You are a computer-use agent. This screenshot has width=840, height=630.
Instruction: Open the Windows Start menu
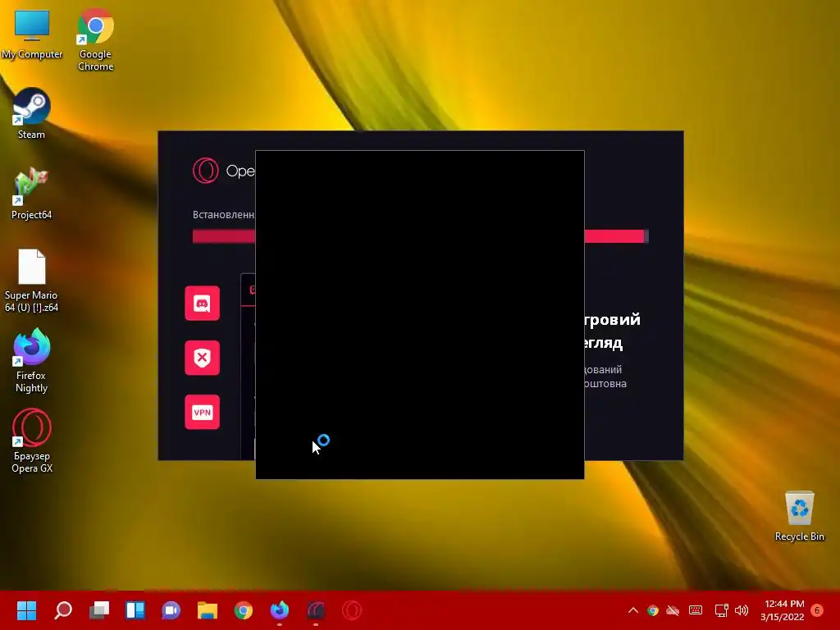(x=26, y=610)
